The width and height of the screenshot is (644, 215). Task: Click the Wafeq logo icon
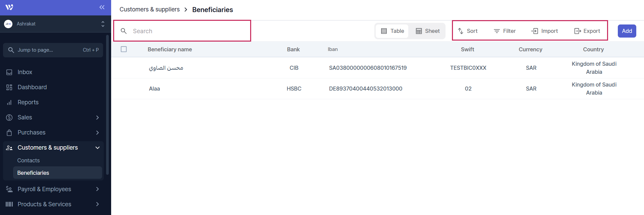click(x=9, y=7)
